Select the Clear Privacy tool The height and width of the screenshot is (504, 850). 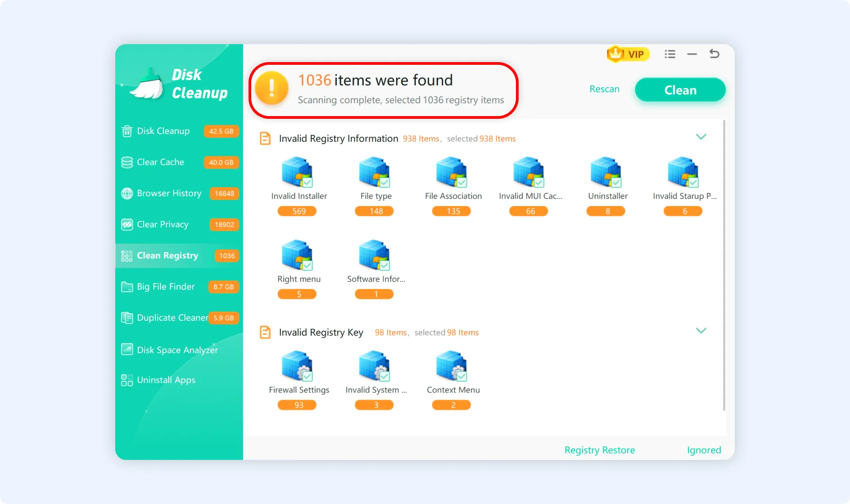pyautogui.click(x=163, y=224)
